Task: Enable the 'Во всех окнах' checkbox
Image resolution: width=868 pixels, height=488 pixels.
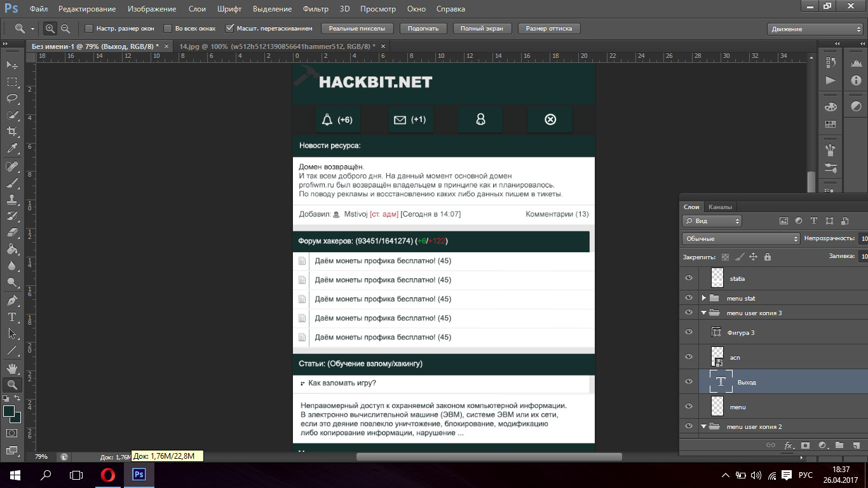Action: pyautogui.click(x=168, y=29)
